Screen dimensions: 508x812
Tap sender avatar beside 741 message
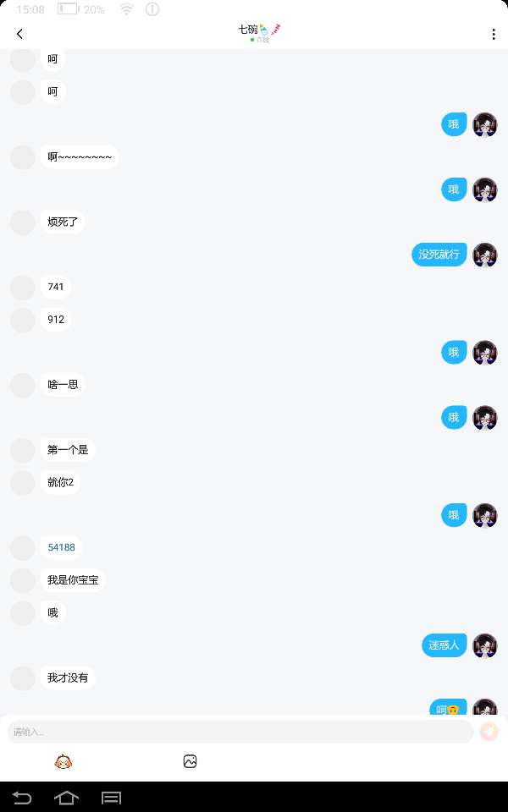tap(23, 288)
